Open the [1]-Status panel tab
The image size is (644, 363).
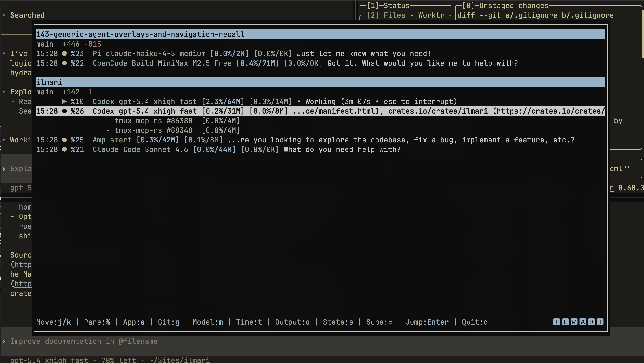(388, 5)
